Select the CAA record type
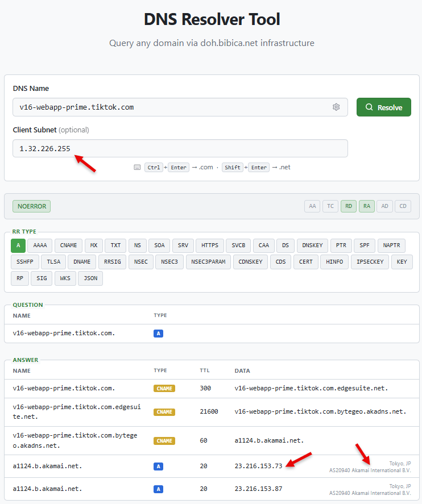422x504 pixels. tap(263, 245)
